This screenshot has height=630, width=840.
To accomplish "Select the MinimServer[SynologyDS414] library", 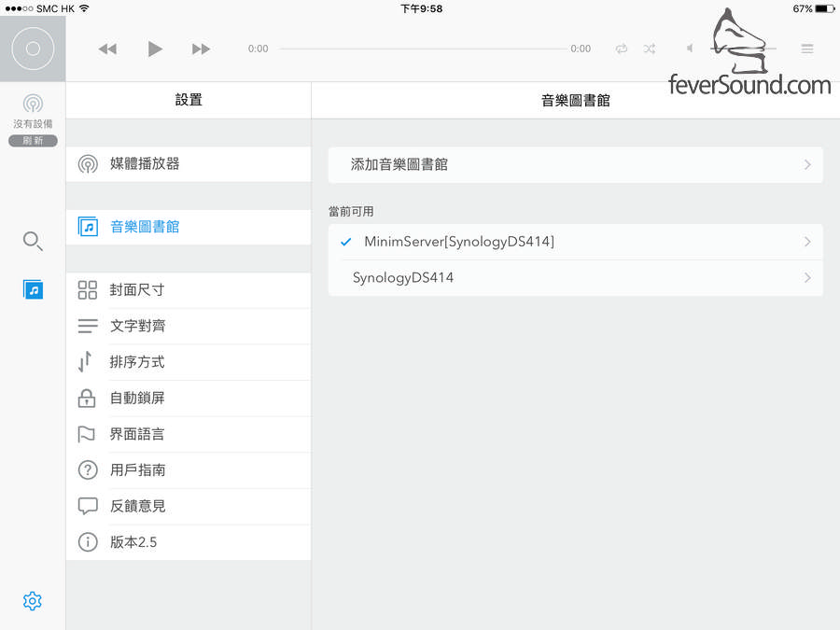I will (575, 242).
